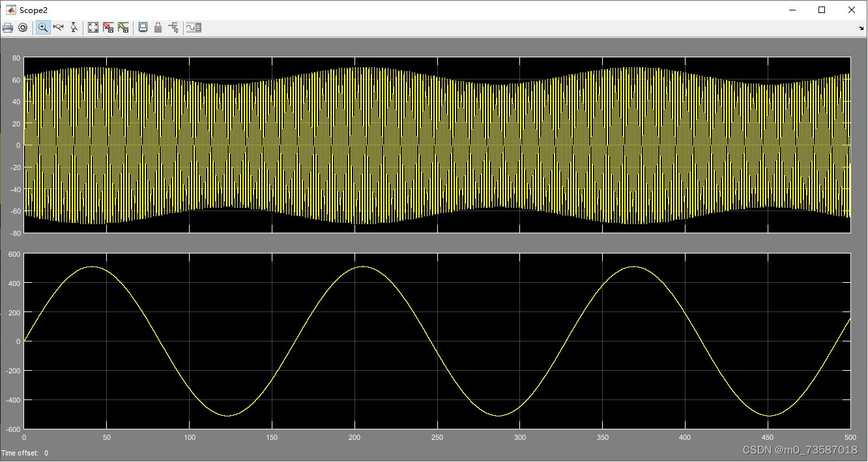868x462 pixels.
Task: Click the 600 label on lower plot axis
Action: click(x=15, y=254)
